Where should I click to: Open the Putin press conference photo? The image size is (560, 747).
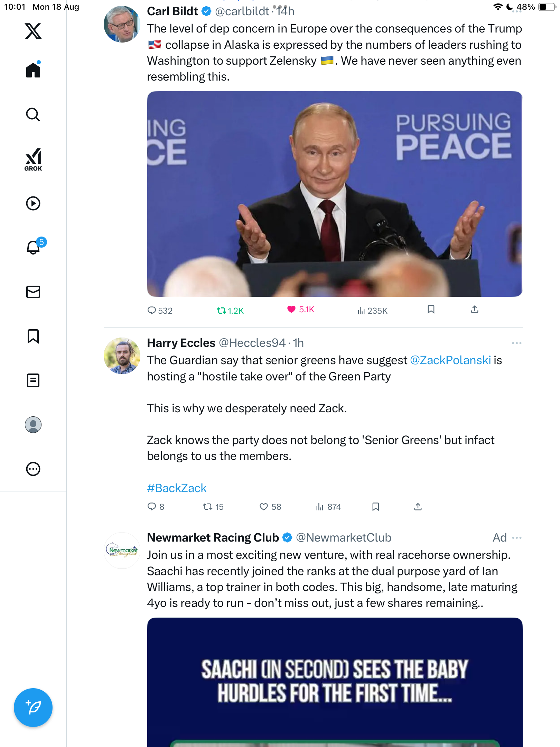tap(334, 194)
